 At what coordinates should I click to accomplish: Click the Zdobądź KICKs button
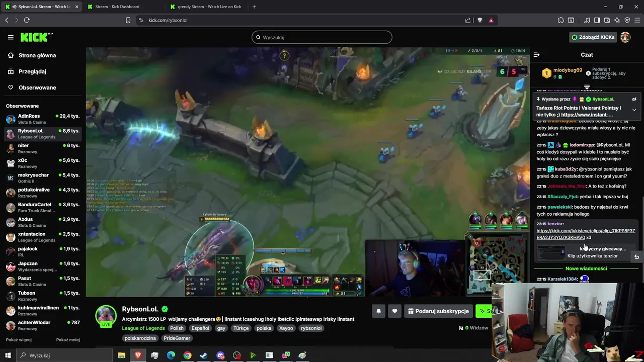[x=592, y=37]
